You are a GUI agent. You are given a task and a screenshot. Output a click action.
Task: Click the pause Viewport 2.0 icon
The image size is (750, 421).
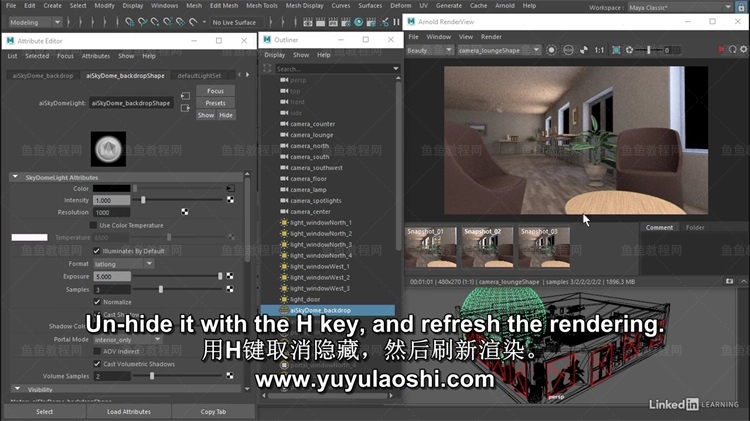pyautogui.click(x=397, y=22)
